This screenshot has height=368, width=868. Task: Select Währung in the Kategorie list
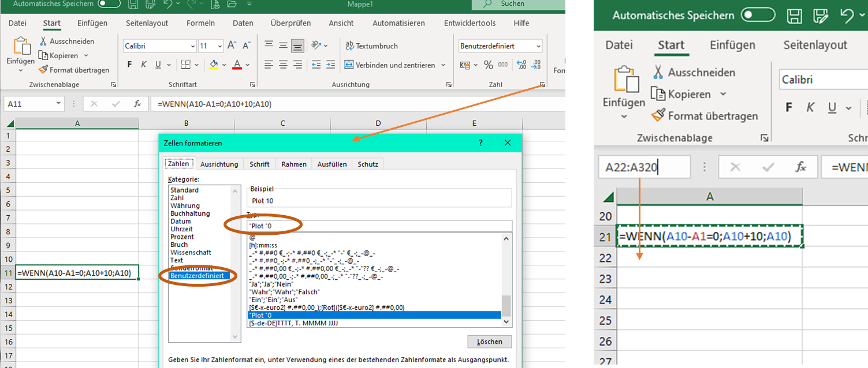[x=185, y=206]
